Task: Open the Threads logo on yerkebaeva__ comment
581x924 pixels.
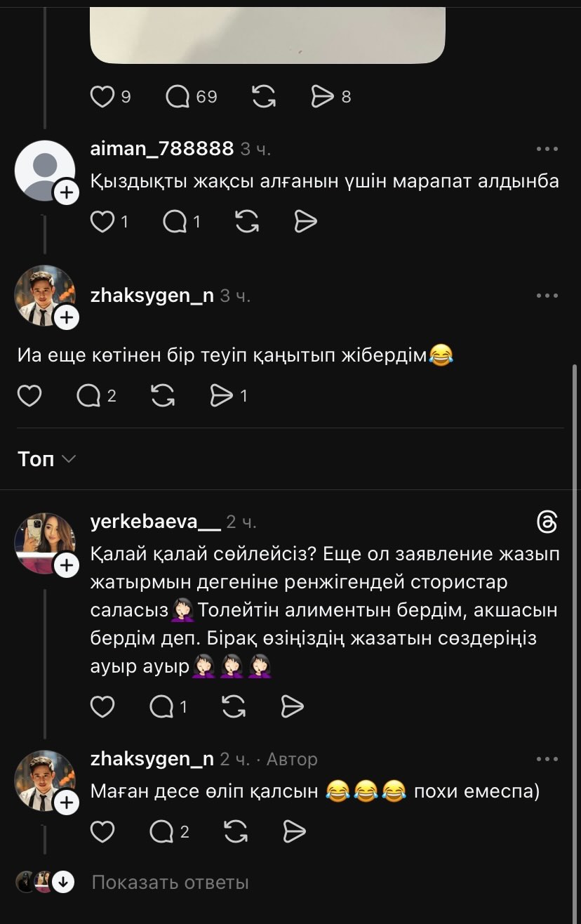Action: point(547,522)
